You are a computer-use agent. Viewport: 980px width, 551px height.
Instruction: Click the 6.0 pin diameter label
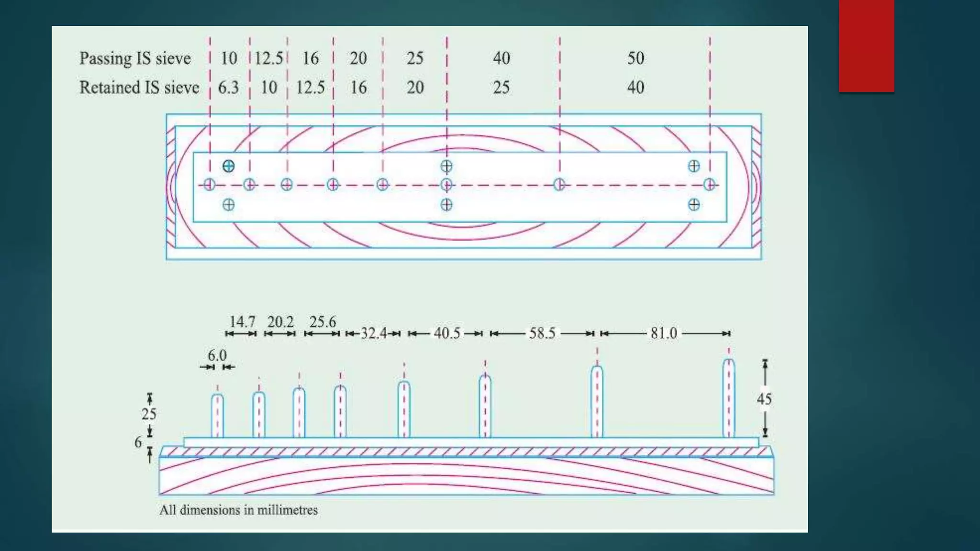[x=217, y=355]
